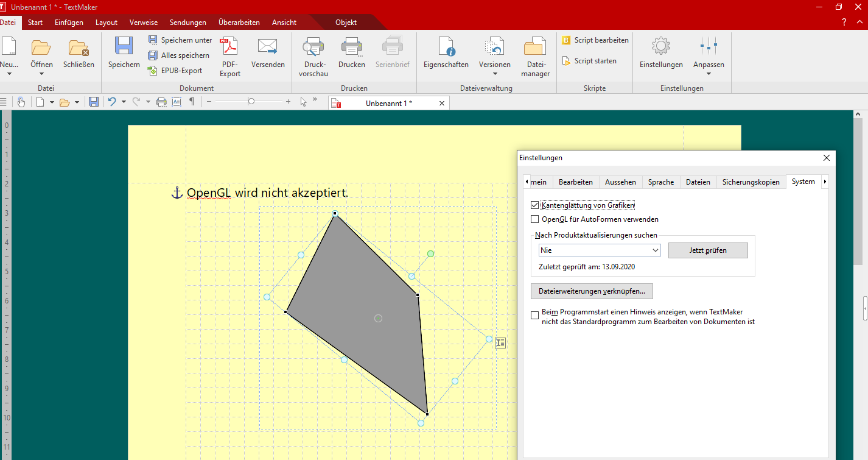
Task: Click the text frame icon beside the shape
Action: click(500, 343)
